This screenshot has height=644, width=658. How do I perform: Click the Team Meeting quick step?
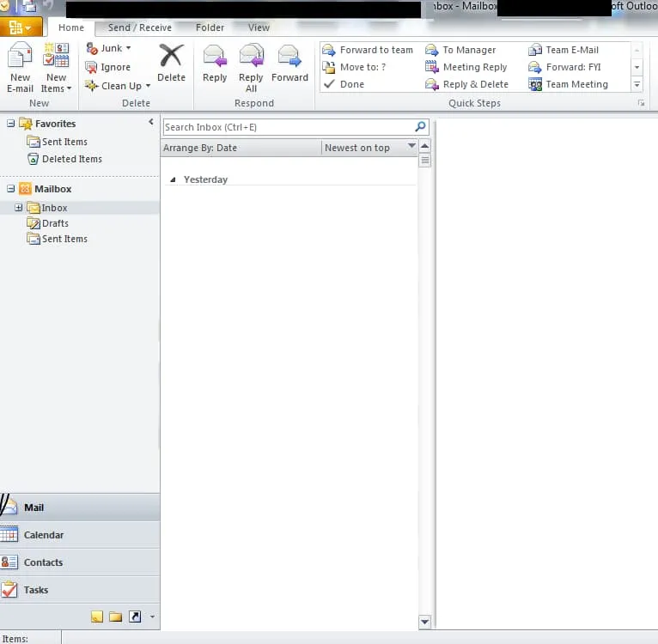coord(576,84)
